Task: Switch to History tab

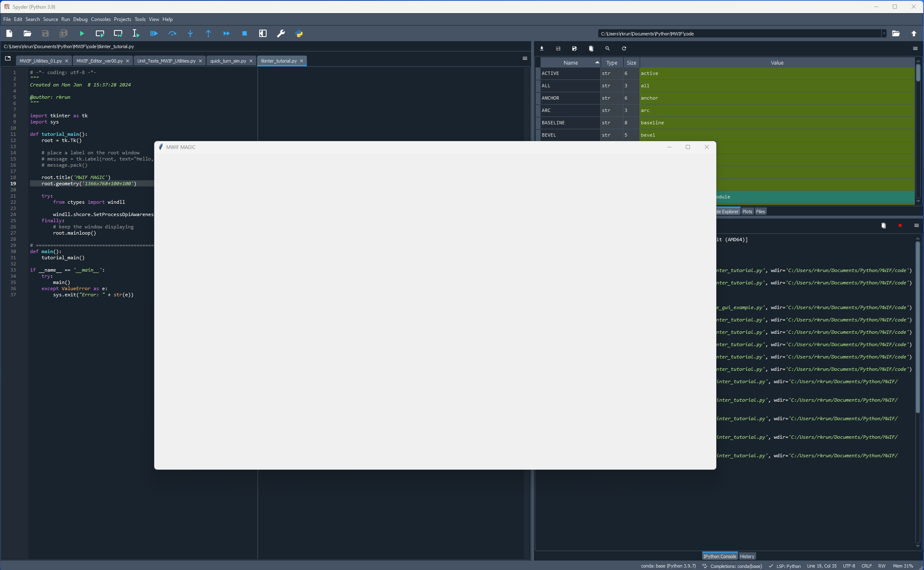Action: click(x=747, y=556)
